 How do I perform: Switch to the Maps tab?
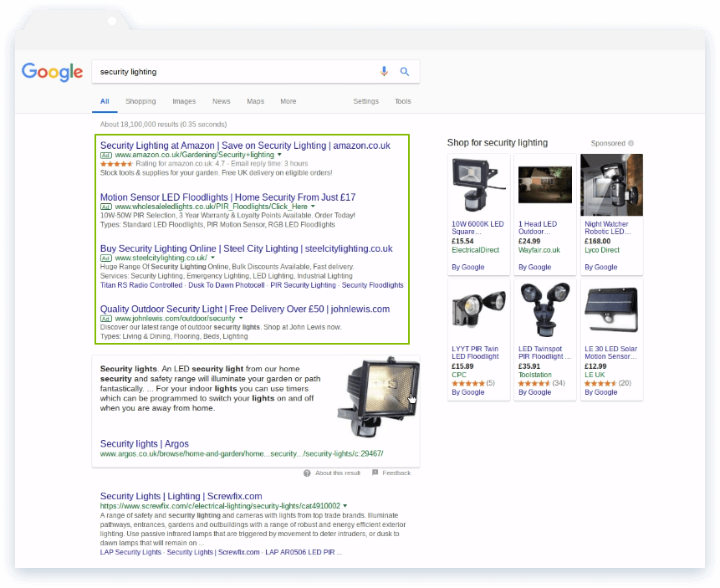[255, 101]
